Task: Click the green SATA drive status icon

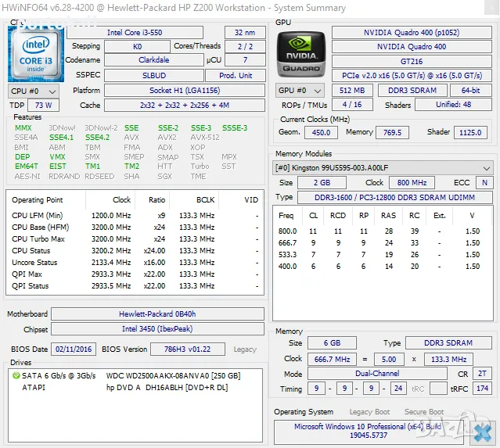Action: tap(16, 376)
